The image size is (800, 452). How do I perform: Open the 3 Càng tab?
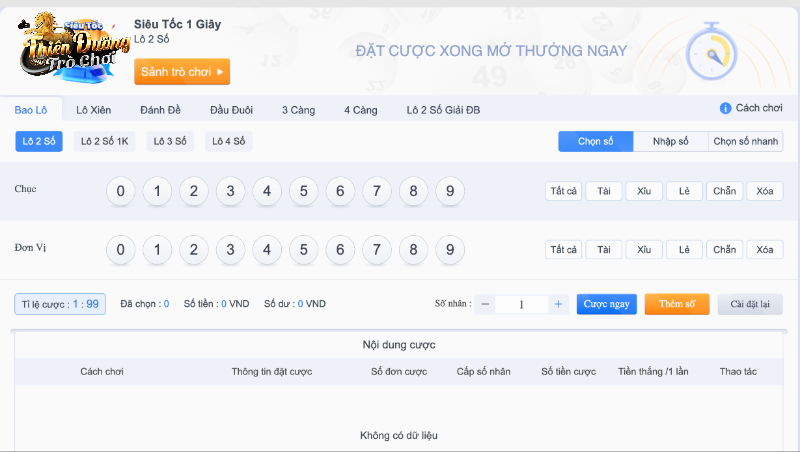click(x=298, y=109)
